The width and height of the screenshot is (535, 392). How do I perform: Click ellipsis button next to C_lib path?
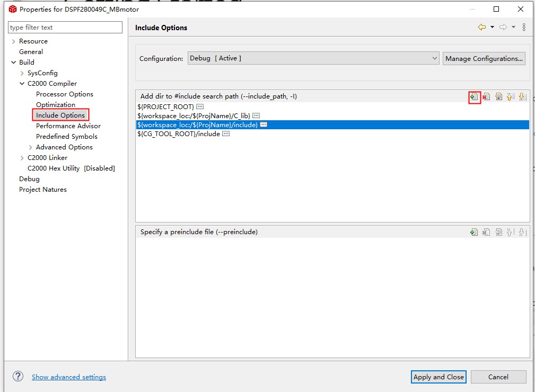click(256, 115)
